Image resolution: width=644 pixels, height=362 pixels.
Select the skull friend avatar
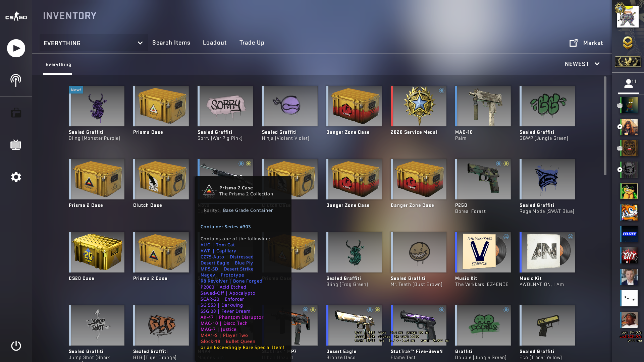[629, 170]
